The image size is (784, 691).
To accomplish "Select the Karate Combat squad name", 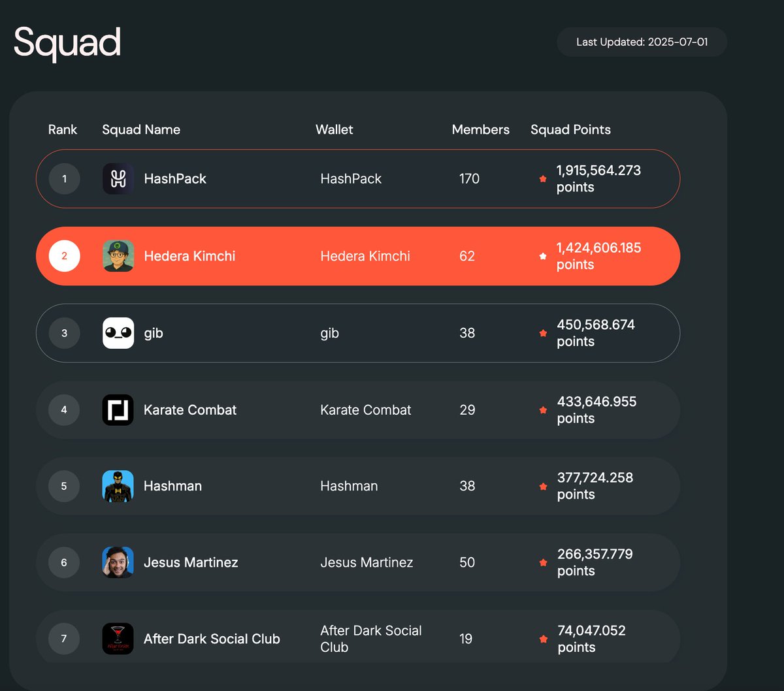I will [190, 410].
